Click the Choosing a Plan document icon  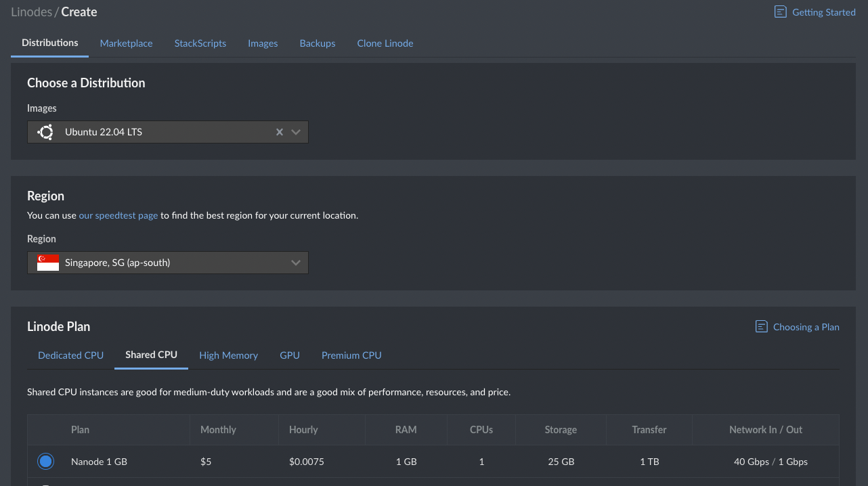tap(761, 327)
